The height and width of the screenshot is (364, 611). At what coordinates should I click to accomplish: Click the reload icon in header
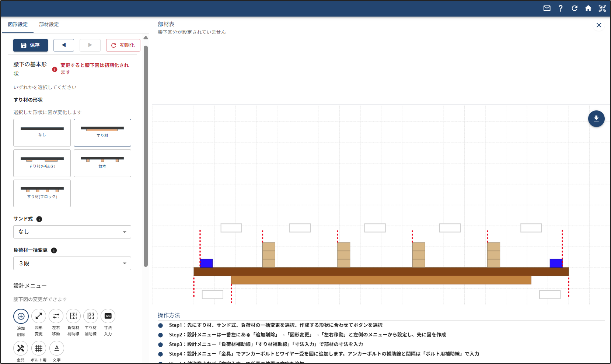575,8
